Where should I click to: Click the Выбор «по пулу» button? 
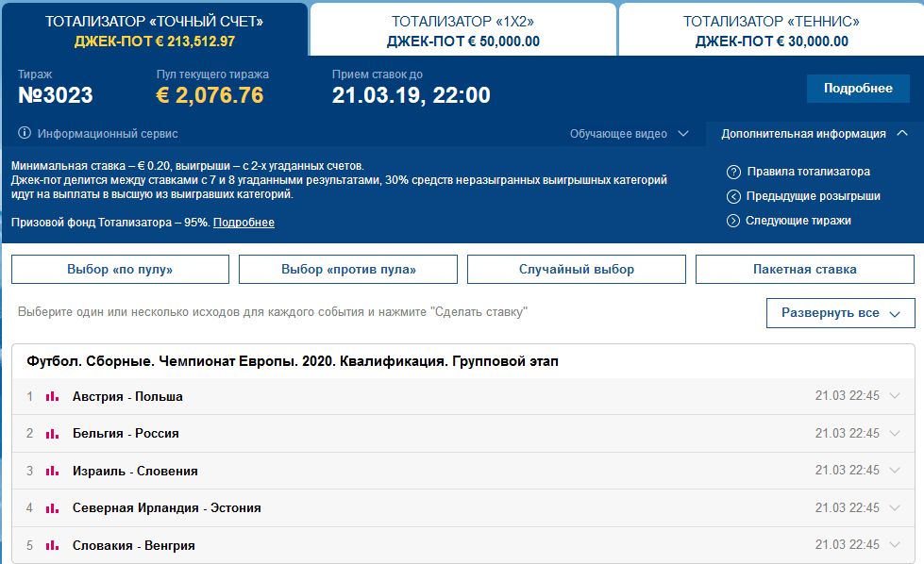click(x=119, y=269)
